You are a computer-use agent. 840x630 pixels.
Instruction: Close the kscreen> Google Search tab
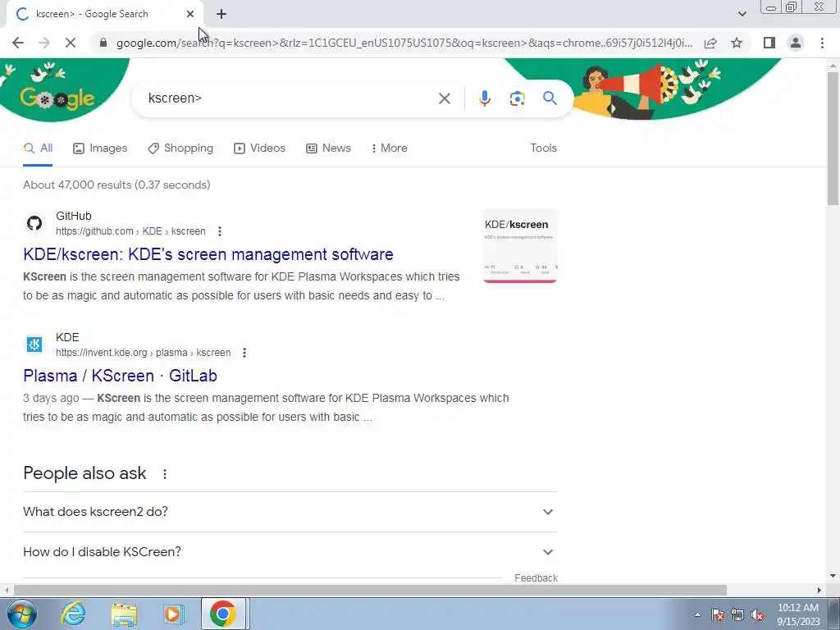(190, 15)
